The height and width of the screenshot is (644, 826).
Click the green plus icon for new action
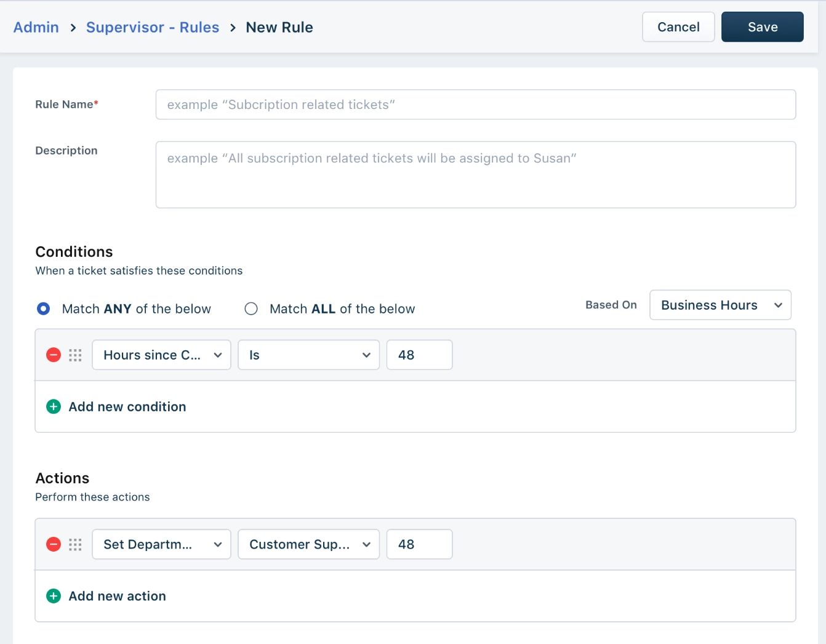click(54, 596)
